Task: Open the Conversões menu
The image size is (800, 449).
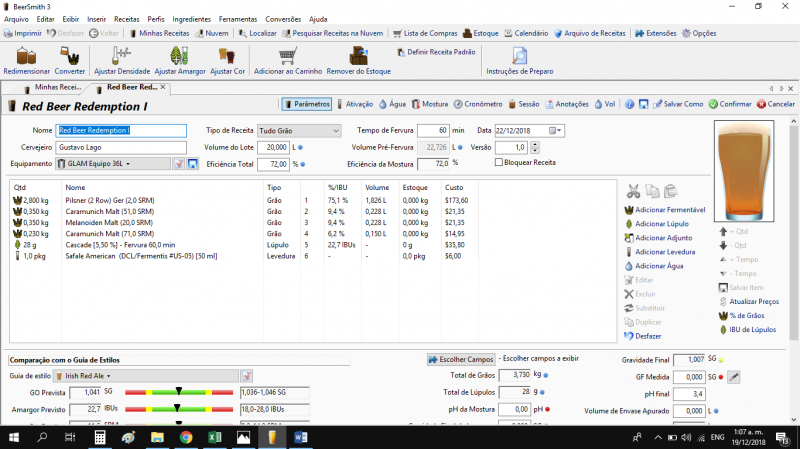Action: click(283, 19)
